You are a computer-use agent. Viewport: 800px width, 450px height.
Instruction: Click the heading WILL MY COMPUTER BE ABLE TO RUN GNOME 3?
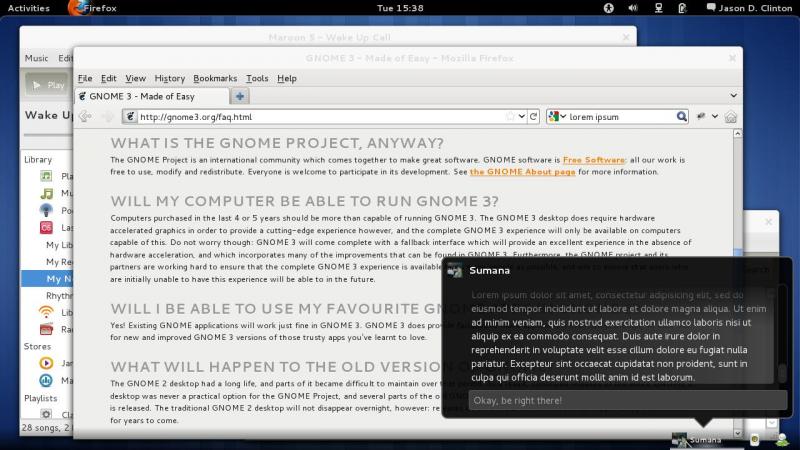tap(305, 201)
